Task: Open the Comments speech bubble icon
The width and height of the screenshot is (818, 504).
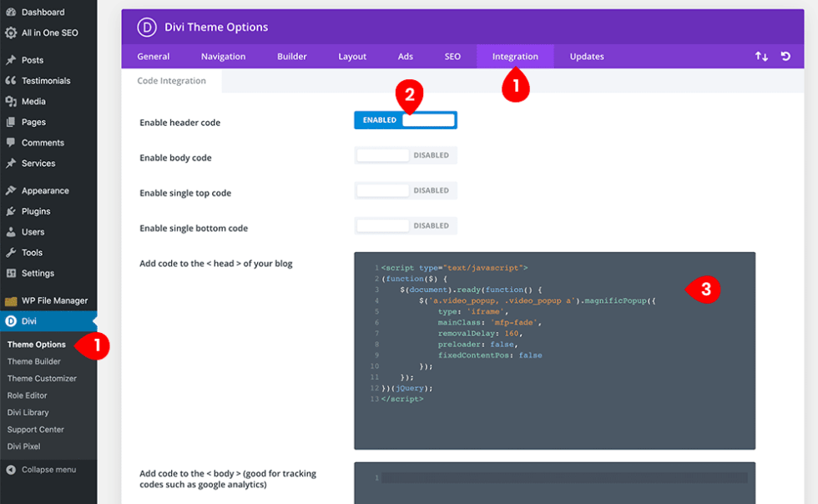Action: (11, 143)
